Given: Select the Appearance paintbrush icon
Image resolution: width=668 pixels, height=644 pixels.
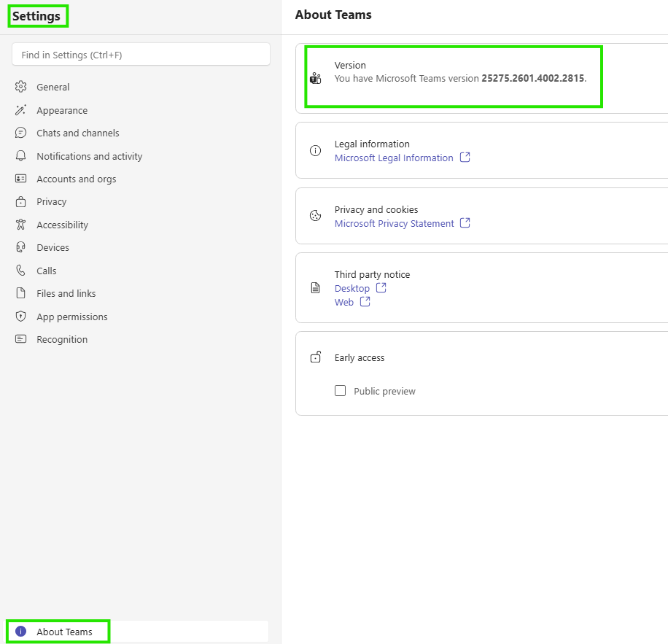Looking at the screenshot, I should pyautogui.click(x=21, y=110).
